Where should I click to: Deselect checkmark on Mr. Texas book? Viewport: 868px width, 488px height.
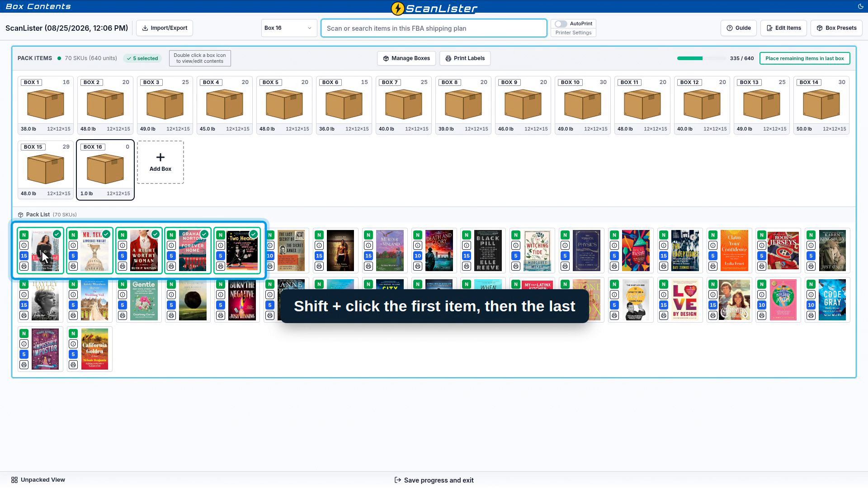[x=106, y=234]
